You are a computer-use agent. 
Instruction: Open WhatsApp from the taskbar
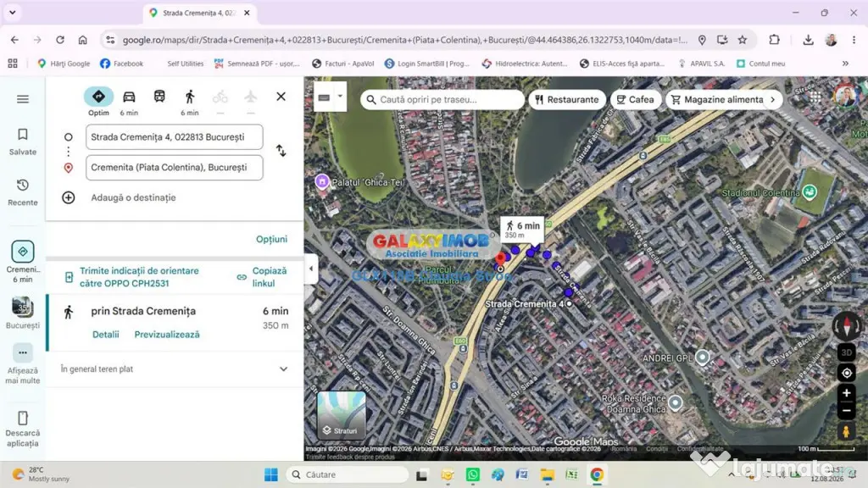point(473,474)
